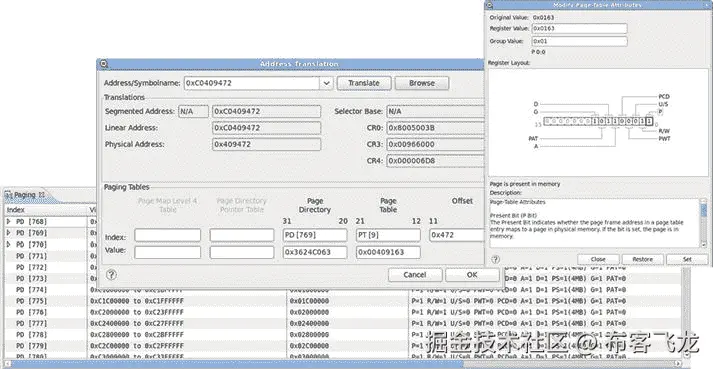713x369 pixels.
Task: Click the Segmented Address N/A field
Action: pos(193,111)
